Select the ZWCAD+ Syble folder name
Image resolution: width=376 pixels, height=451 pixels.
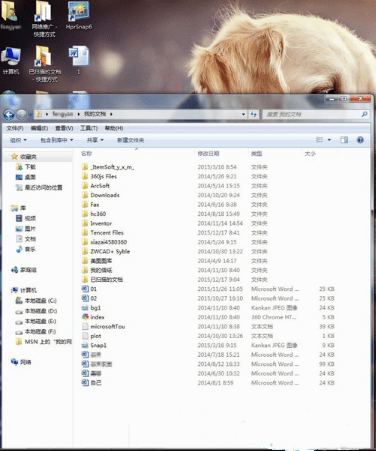pyautogui.click(x=110, y=251)
